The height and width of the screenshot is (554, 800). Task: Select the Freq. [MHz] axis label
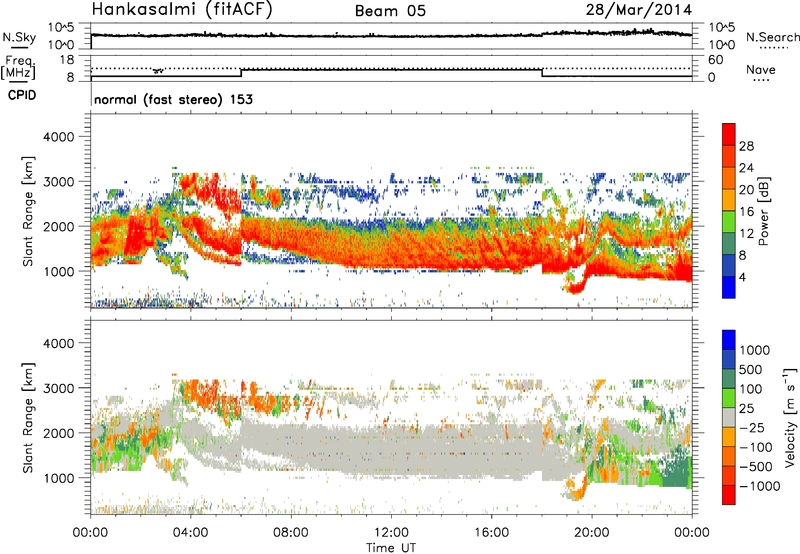[x=18, y=68]
